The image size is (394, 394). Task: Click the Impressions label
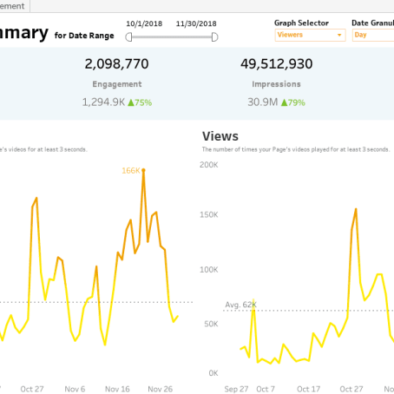(276, 84)
